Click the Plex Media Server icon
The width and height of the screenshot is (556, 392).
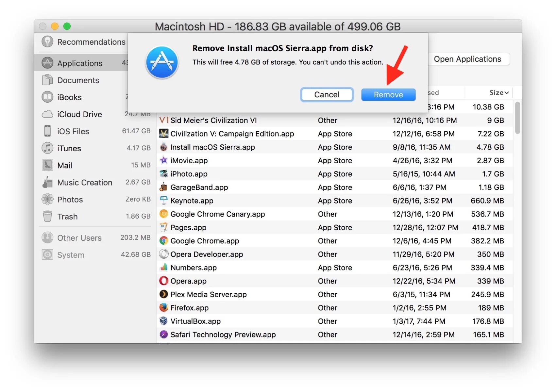pos(164,294)
